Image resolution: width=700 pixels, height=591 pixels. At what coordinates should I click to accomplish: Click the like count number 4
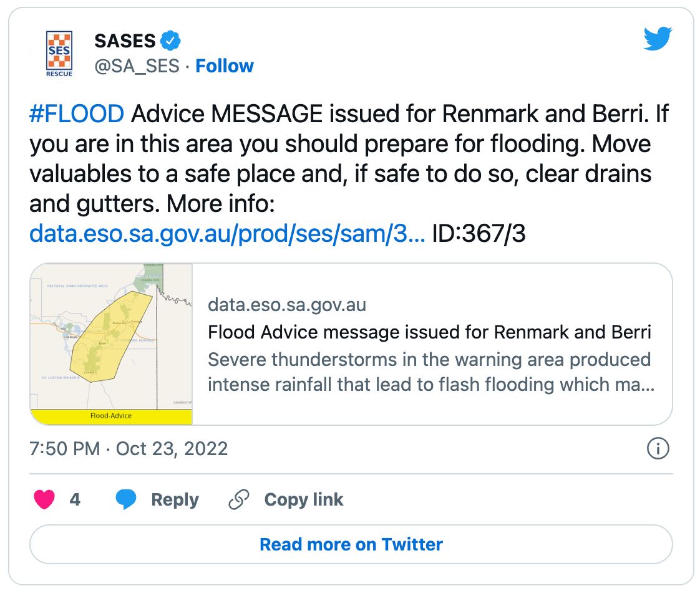pyautogui.click(x=75, y=499)
